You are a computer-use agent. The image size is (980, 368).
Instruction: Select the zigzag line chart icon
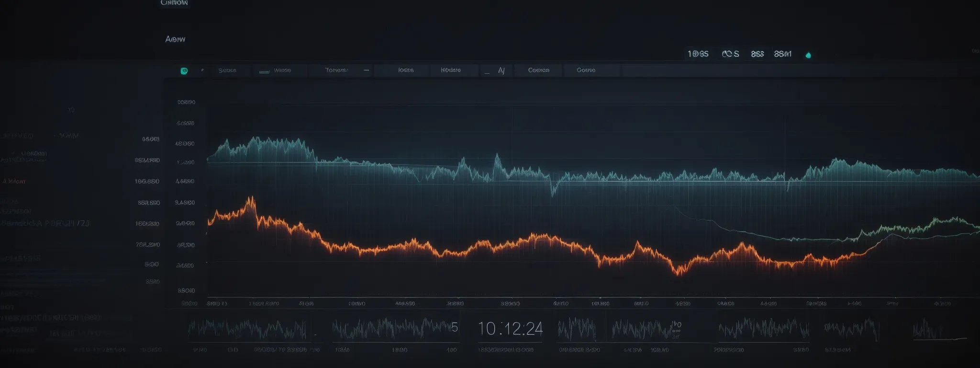pos(501,71)
